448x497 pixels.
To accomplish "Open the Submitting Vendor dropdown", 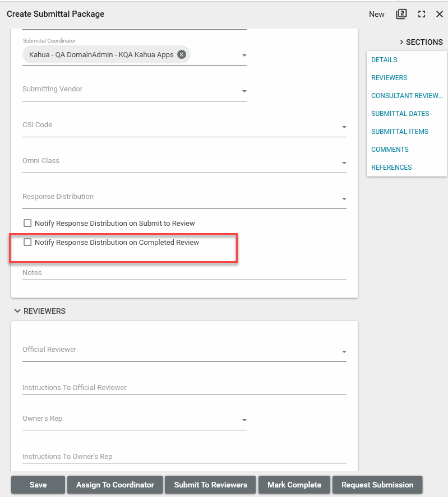I will [x=244, y=91].
